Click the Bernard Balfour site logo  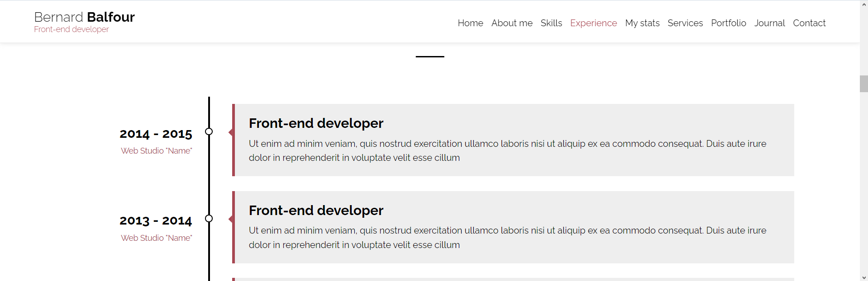pyautogui.click(x=84, y=17)
